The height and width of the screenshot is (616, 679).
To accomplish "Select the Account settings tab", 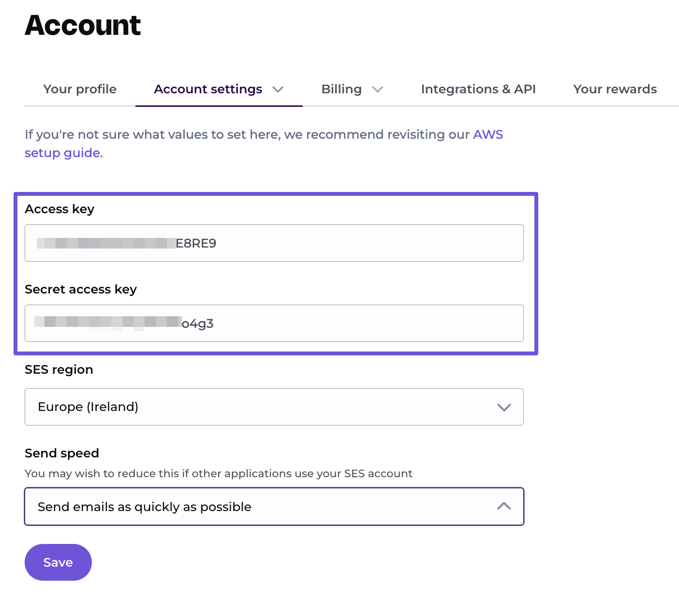I will (x=208, y=89).
